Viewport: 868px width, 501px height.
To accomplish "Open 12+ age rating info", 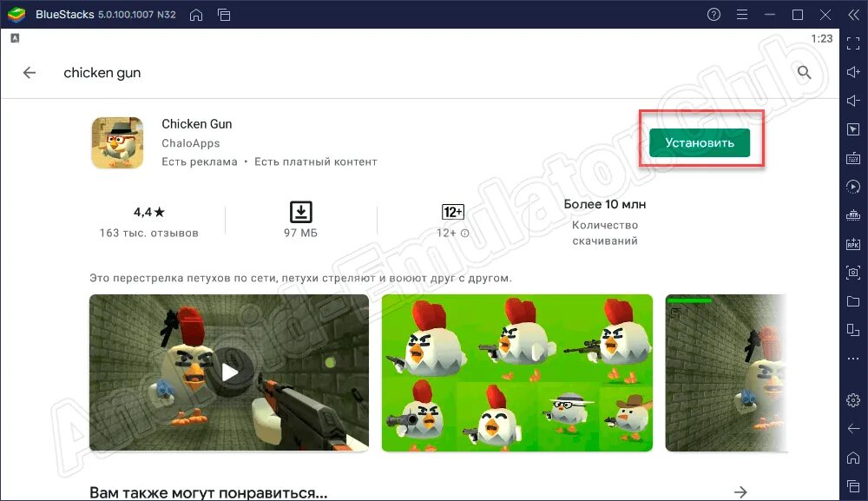I will pos(453,221).
